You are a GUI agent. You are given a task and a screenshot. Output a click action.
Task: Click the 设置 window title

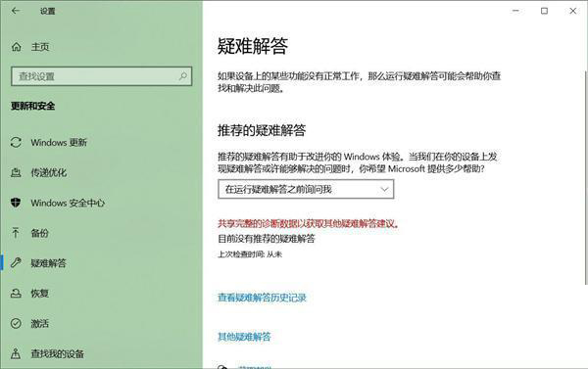click(x=48, y=11)
